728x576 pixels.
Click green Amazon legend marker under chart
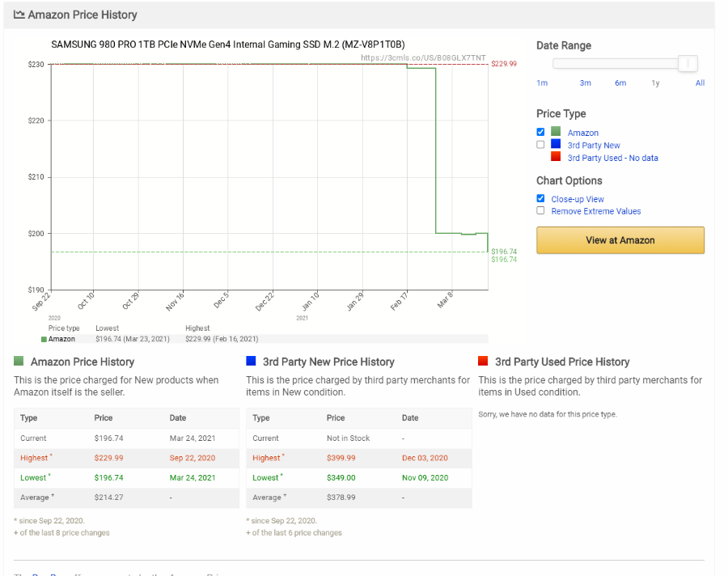click(x=44, y=340)
